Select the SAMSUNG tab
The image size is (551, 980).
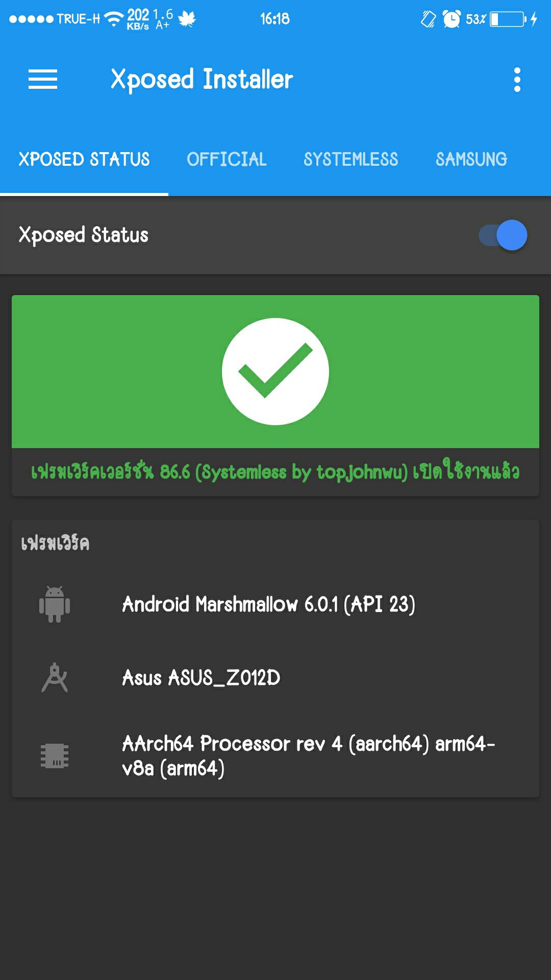coord(470,159)
